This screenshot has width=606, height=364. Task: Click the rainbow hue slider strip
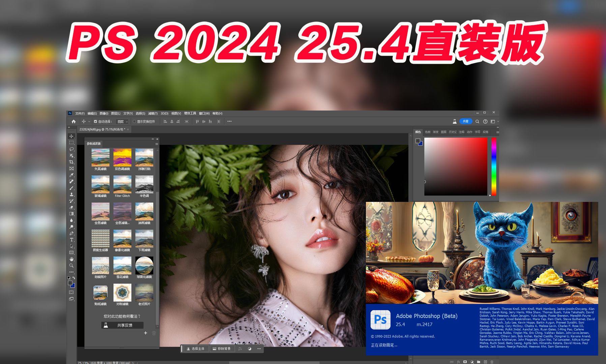pyautogui.click(x=494, y=166)
